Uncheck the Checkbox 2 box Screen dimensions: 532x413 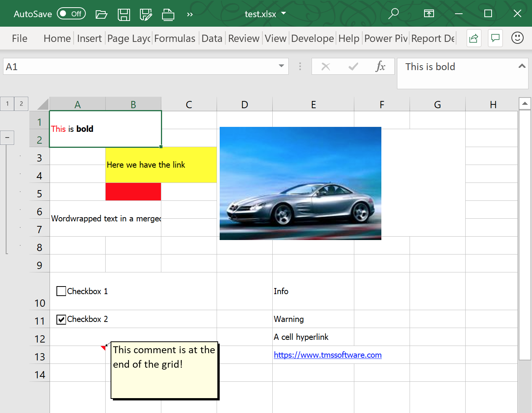click(x=61, y=319)
